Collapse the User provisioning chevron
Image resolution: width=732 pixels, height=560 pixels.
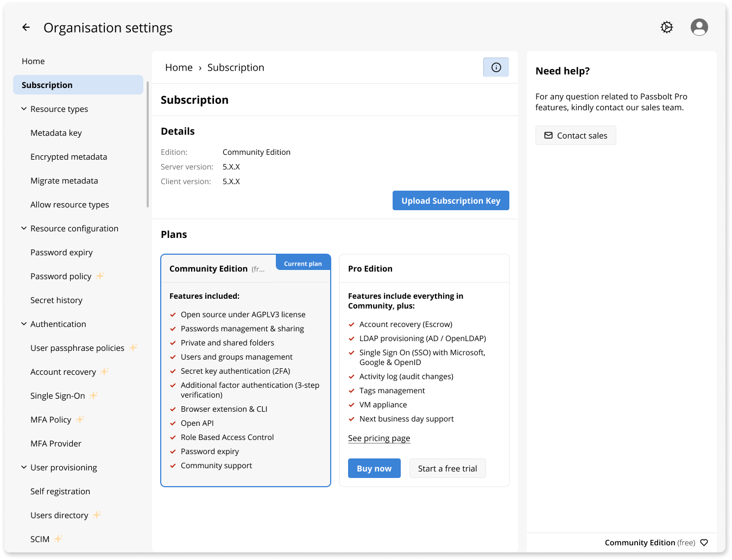click(24, 467)
